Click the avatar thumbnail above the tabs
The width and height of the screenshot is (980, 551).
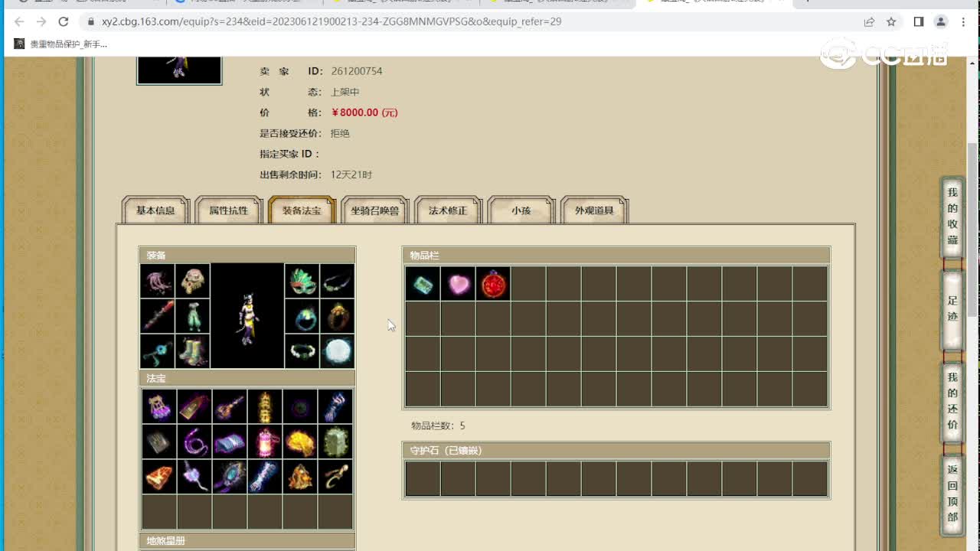coord(179,70)
